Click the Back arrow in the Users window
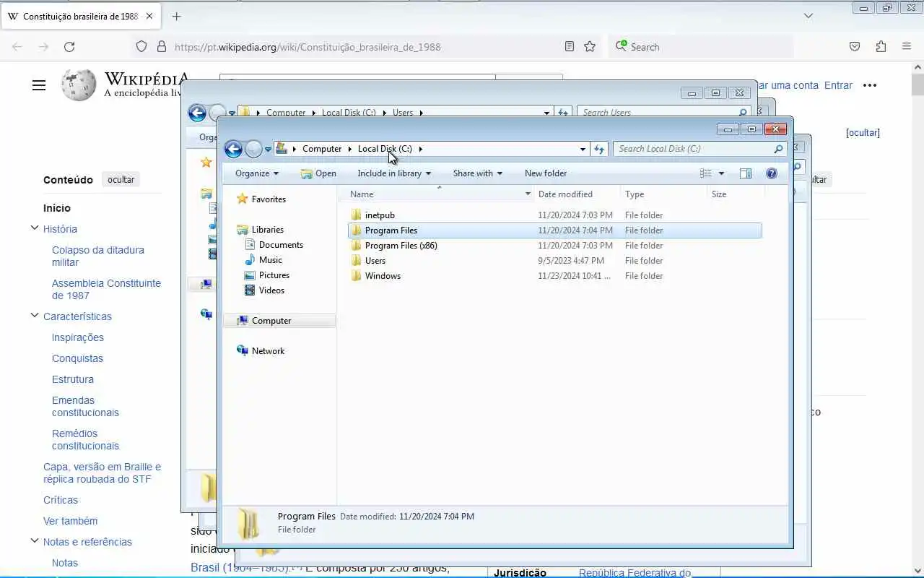Screen dimensions: 924x578 pos(197,113)
